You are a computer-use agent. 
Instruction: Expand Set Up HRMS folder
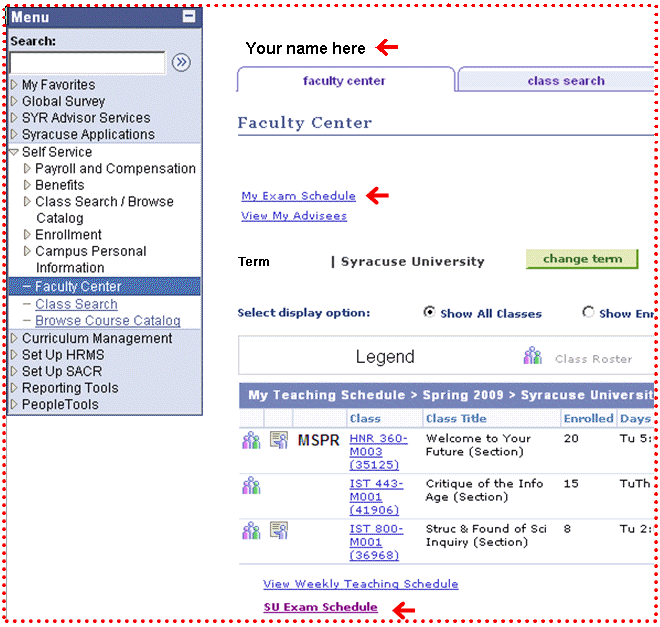(x=14, y=355)
